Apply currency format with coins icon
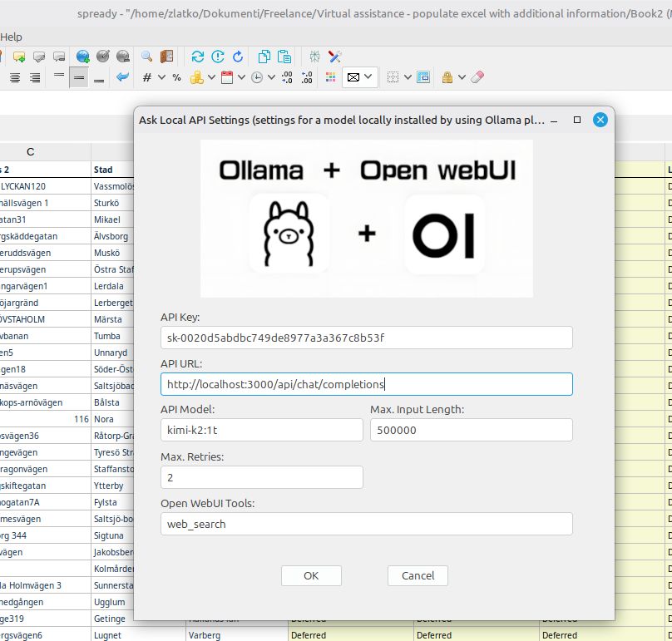 [197, 77]
